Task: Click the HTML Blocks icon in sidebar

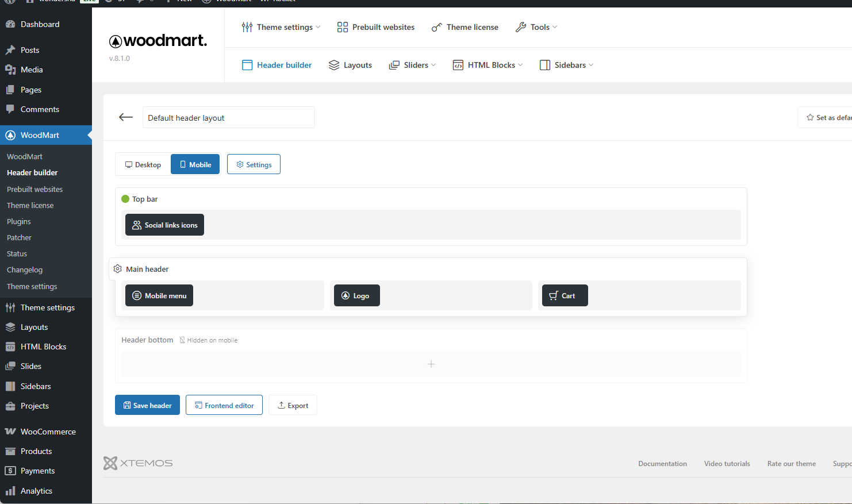Action: click(10, 347)
